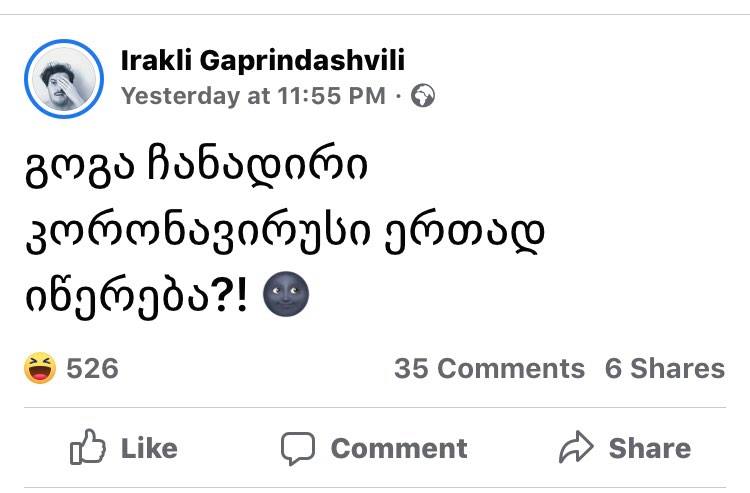Click the dark moon face emoji
750x493 pixels.
(286, 297)
